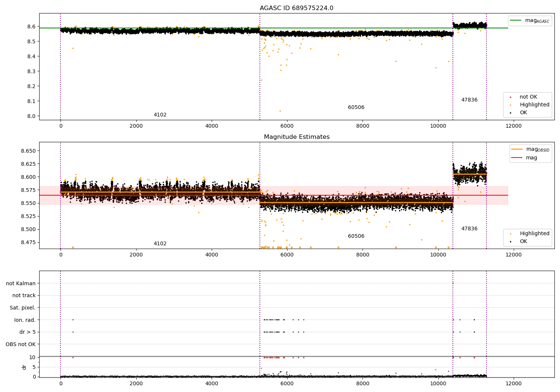Screen dimensions: 560x392
Task: Click obsid label 60506 in top plot
Action: pyautogui.click(x=356, y=108)
